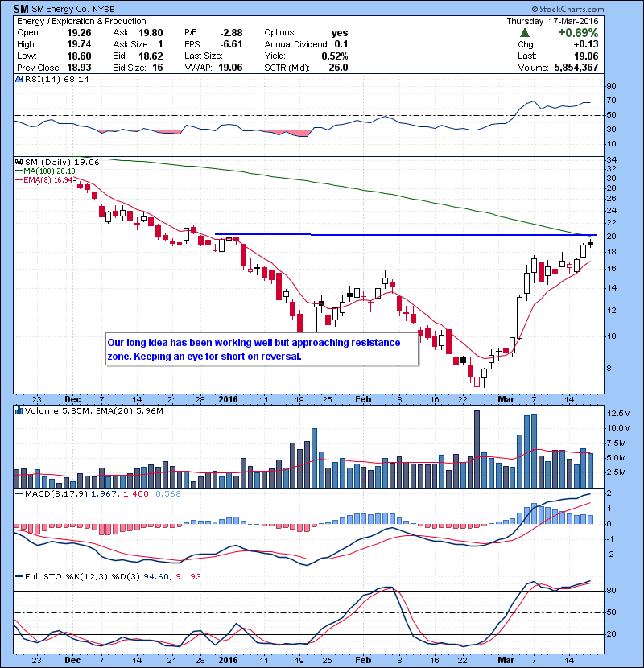
Task: Click the RSI(14) indicator icon
Action: pos(19,79)
